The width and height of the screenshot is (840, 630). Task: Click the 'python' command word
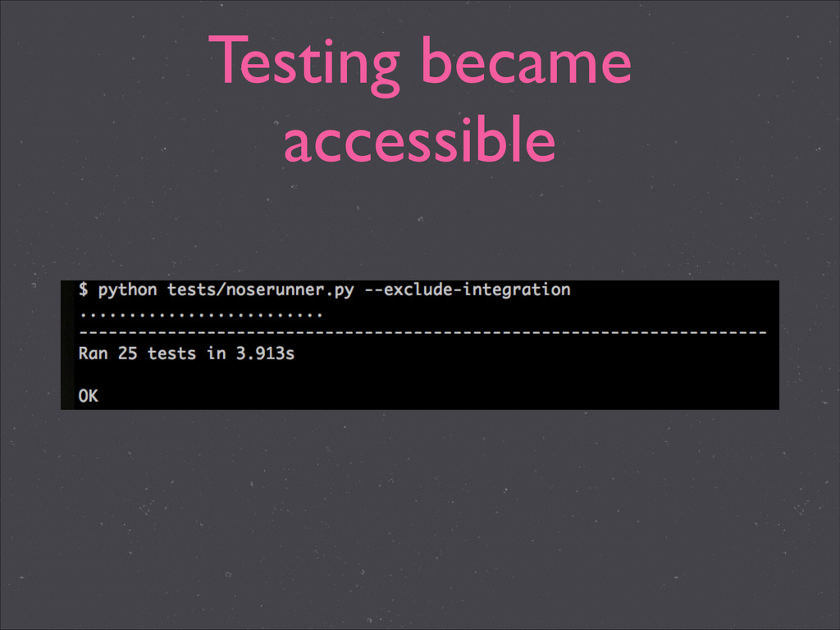[127, 291]
